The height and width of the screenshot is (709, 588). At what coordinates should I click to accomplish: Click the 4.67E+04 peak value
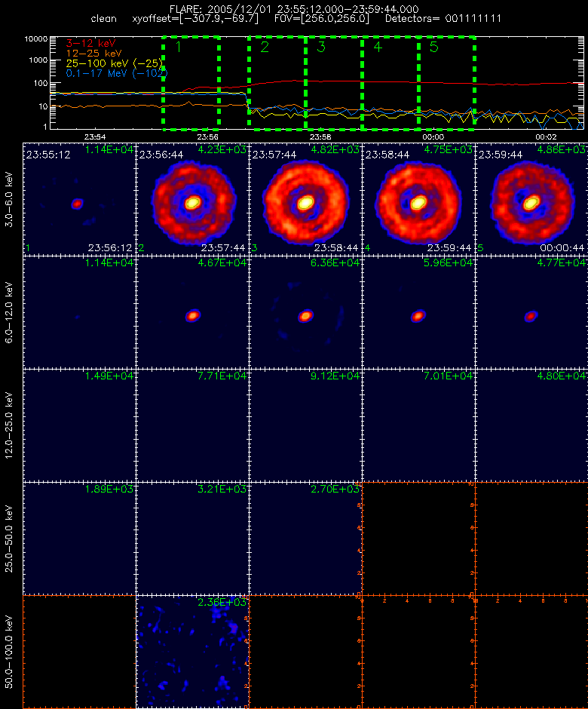click(x=222, y=262)
